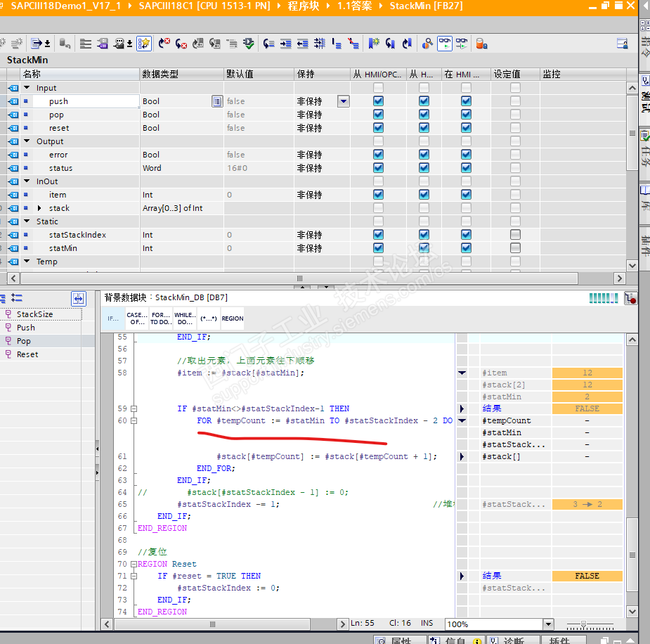Insert a CASE... OF... snippet
The width and height of the screenshot is (650, 644).
tap(137, 318)
